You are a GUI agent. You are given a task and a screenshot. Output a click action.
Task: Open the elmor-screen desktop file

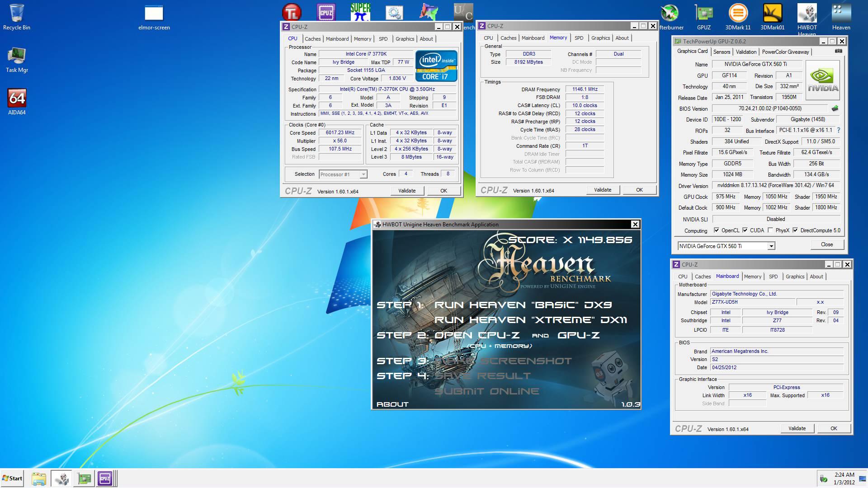[x=154, y=17]
